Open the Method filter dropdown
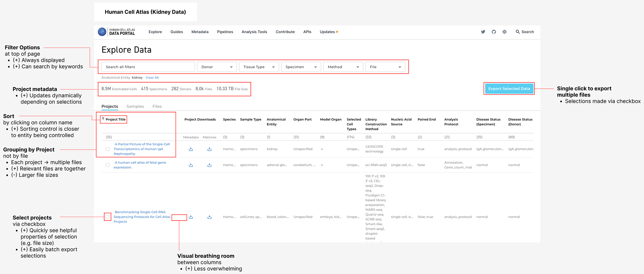Viewport: 644px width, 274px height. pos(343,67)
